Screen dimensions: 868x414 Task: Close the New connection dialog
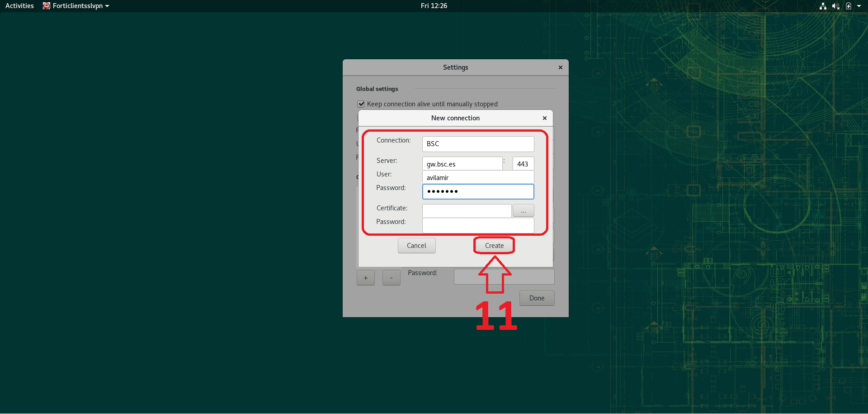544,118
